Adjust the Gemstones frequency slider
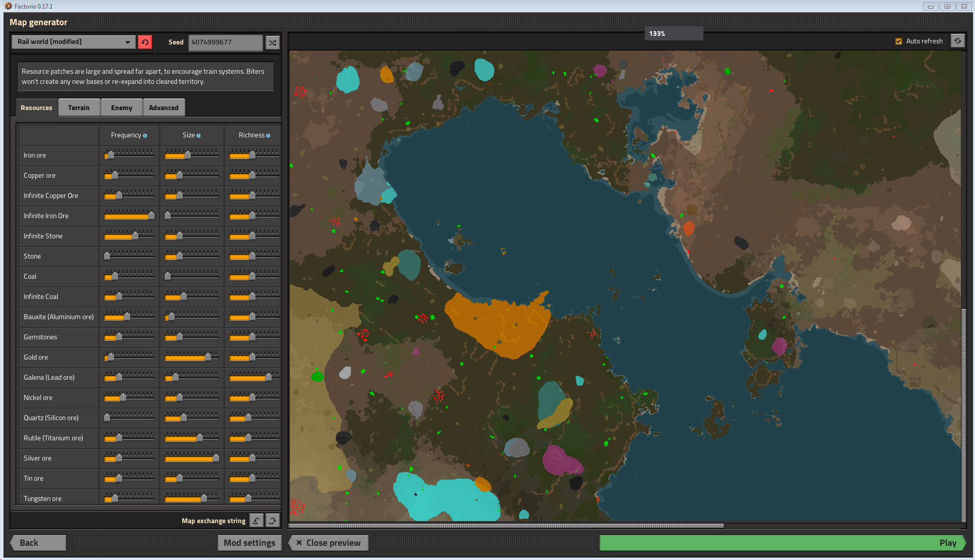 129,337
